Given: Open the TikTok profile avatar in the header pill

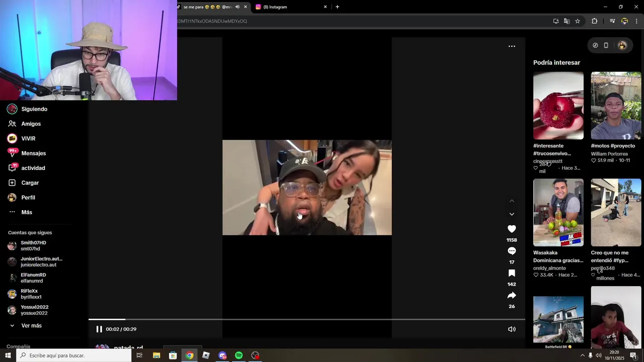Looking at the screenshot, I should coord(622,45).
